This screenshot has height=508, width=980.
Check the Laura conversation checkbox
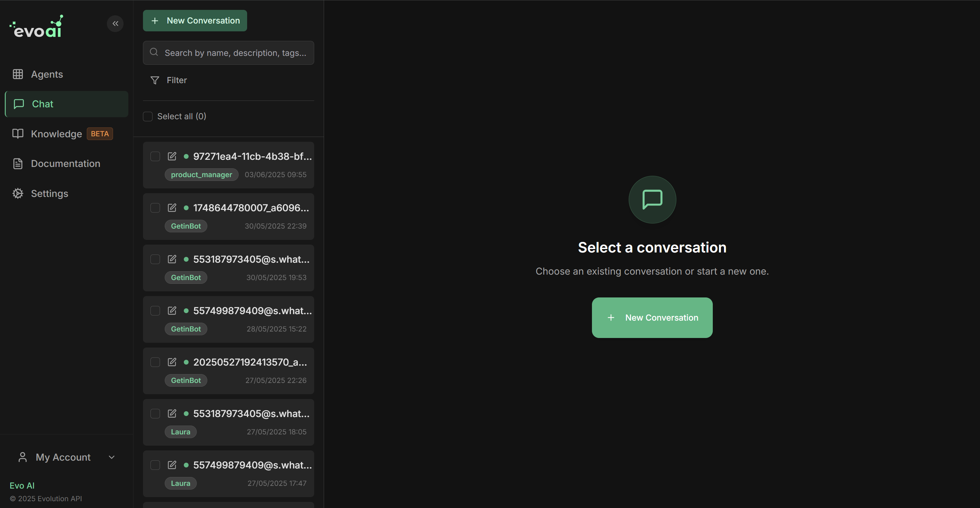click(x=155, y=413)
